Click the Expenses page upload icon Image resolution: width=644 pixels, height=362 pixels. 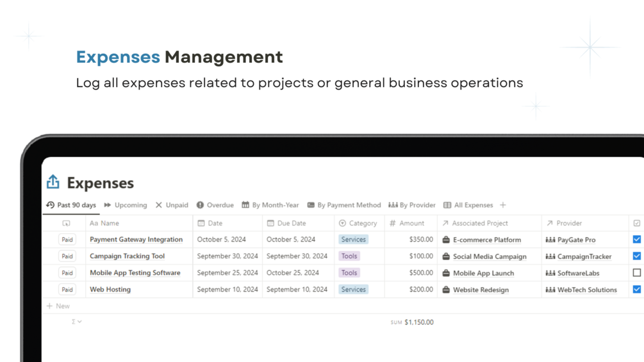pos(53,182)
